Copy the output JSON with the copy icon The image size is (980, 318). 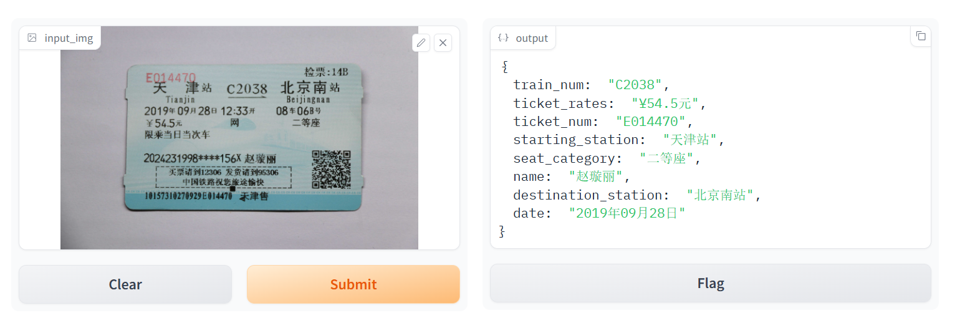[x=921, y=36]
